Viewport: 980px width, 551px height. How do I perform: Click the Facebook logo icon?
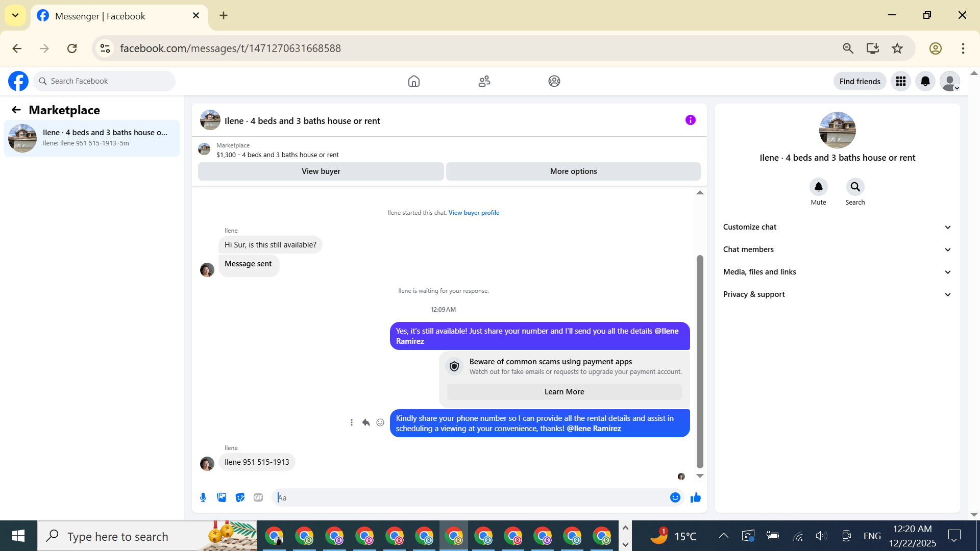(18, 81)
